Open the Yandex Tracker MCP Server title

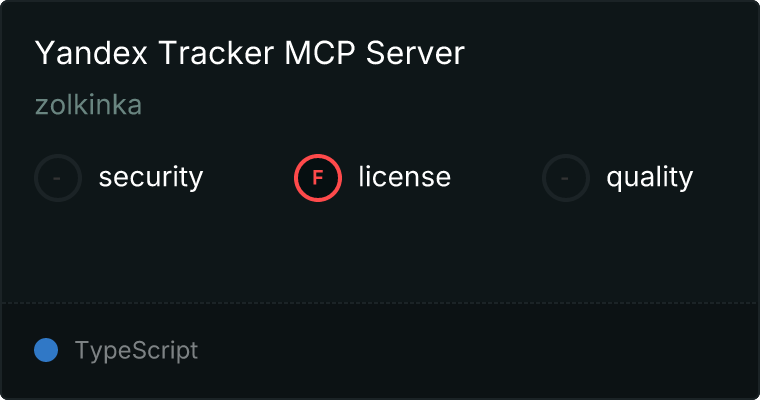pyautogui.click(x=250, y=52)
